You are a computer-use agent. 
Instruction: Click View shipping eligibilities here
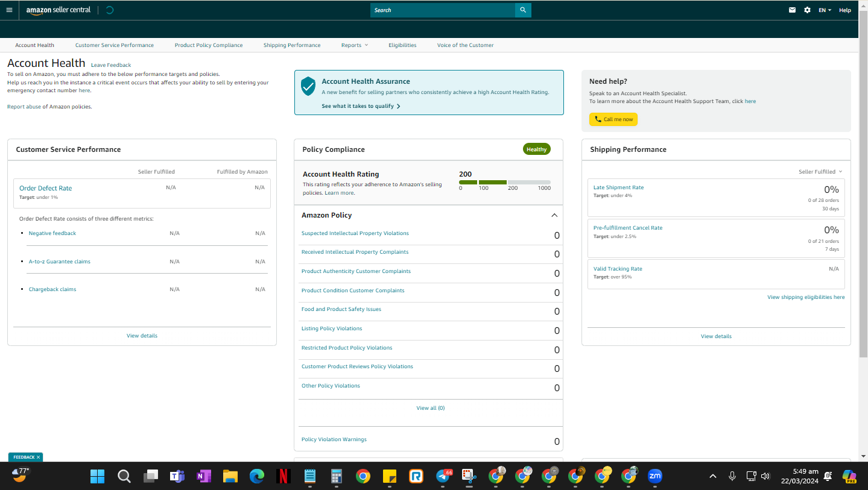pos(806,297)
